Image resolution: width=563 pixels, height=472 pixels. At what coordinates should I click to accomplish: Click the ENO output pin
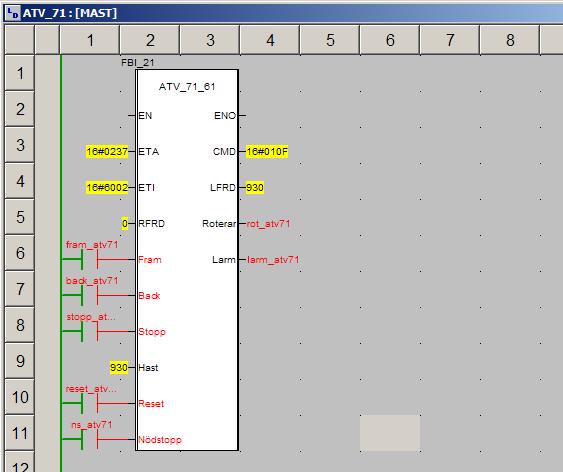(225, 116)
